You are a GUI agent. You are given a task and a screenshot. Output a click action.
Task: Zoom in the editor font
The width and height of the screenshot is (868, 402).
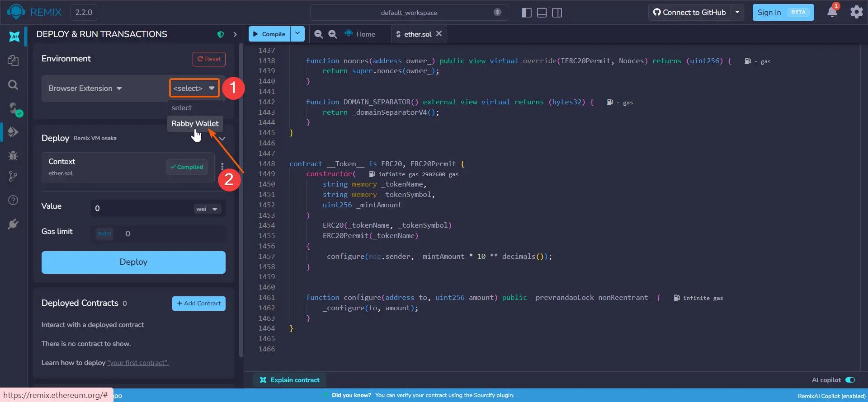[x=333, y=34]
